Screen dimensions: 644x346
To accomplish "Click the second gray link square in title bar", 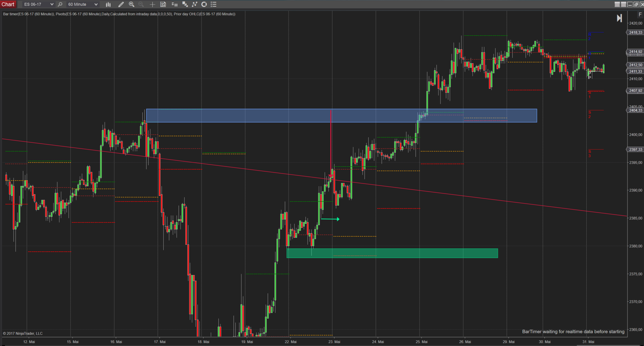I will coord(624,4).
